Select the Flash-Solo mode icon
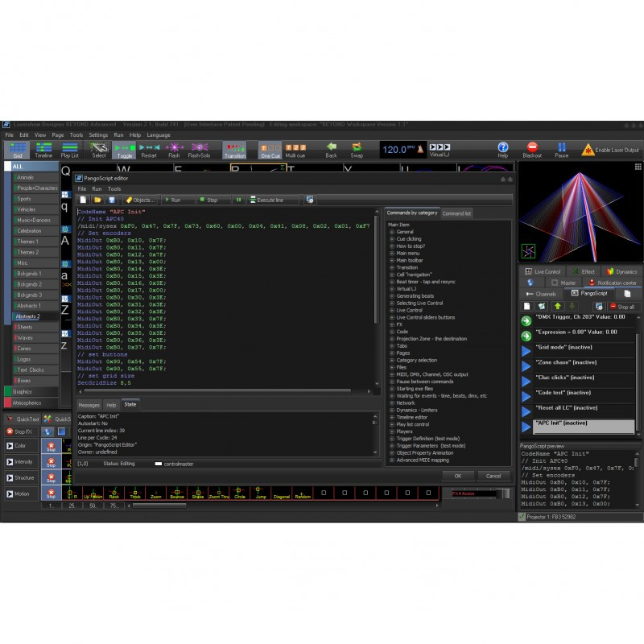The image size is (644, 644). [199, 150]
